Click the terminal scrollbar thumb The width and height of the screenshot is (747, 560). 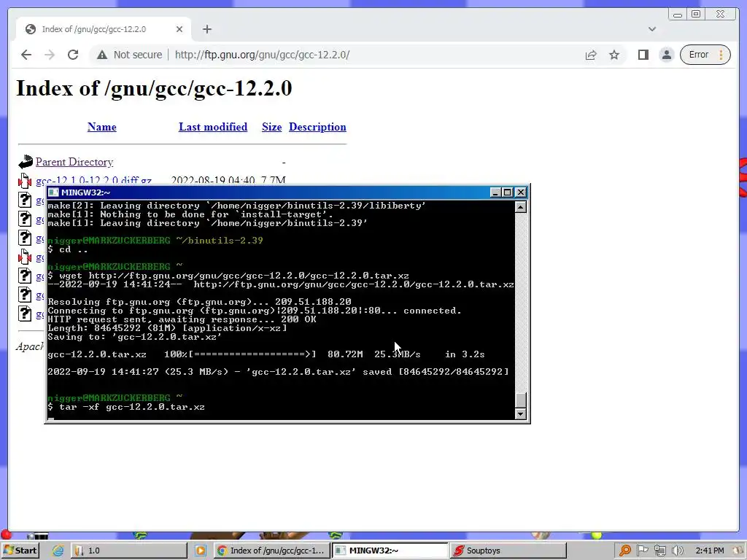[x=521, y=400]
